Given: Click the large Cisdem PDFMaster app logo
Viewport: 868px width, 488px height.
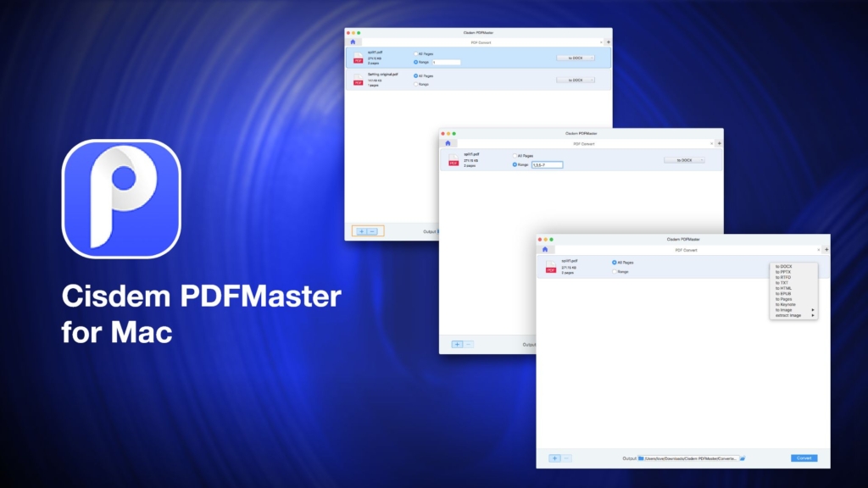Looking at the screenshot, I should [121, 198].
